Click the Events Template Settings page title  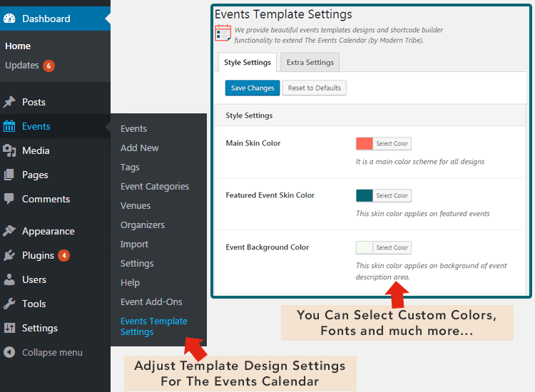283,14
